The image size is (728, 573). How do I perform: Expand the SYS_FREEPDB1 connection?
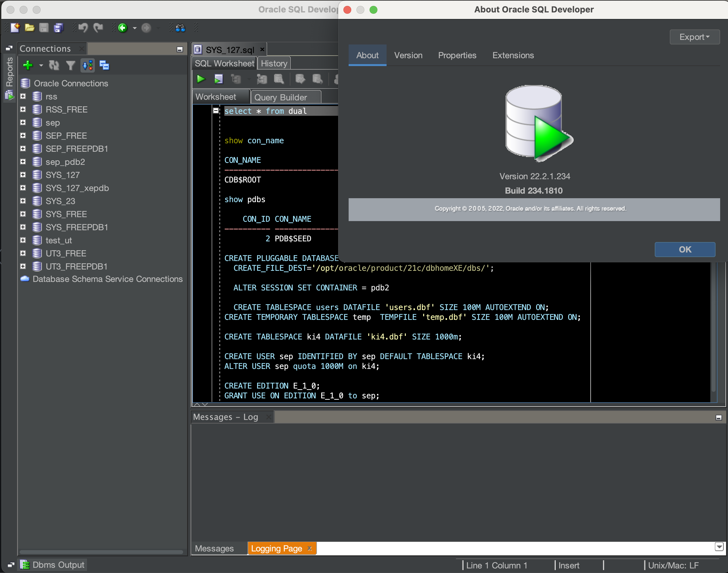click(x=23, y=227)
